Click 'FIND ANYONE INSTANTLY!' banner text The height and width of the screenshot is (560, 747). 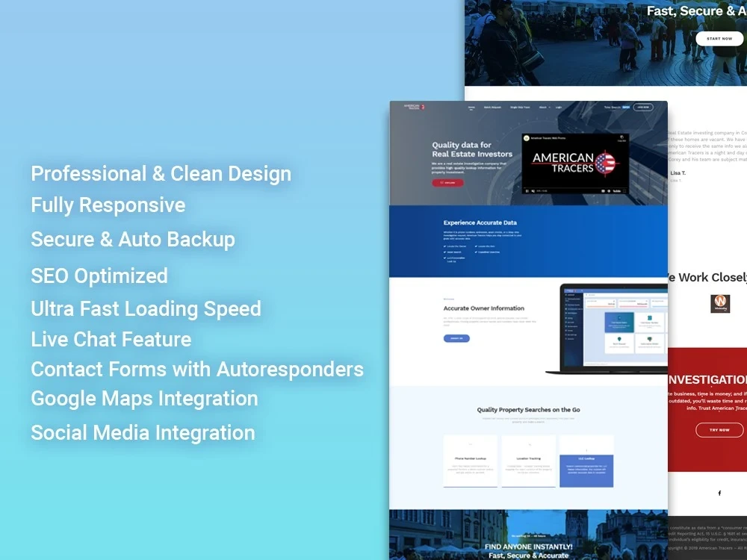(x=528, y=547)
